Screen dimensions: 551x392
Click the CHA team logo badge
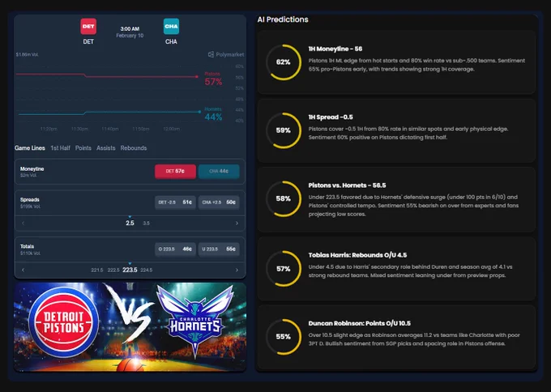click(171, 27)
